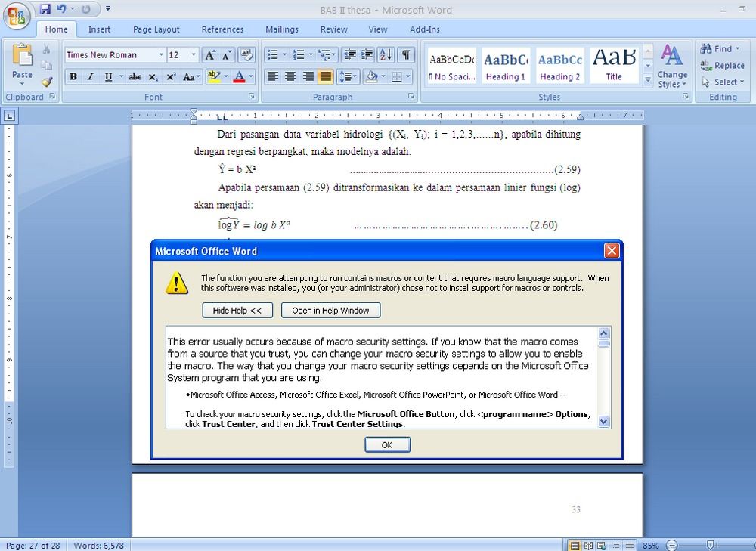
Task: Open the underline style dropdown arrow
Action: (x=121, y=76)
